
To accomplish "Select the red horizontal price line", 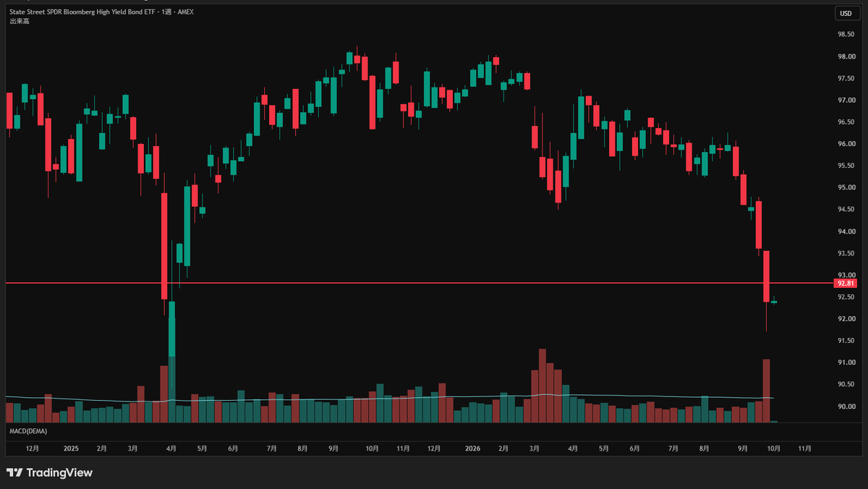I will 420,283.
